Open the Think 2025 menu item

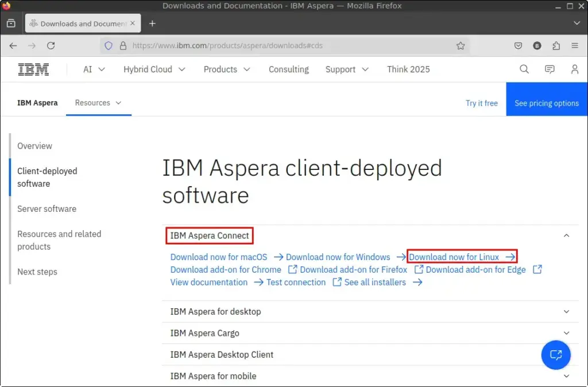coord(408,69)
